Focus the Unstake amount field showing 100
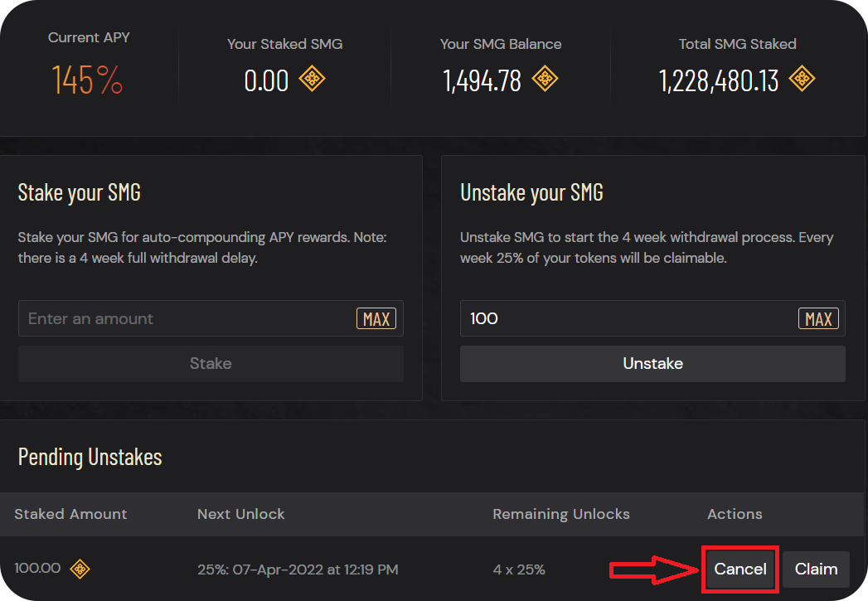Viewport: 868px width, 601px height. point(652,318)
